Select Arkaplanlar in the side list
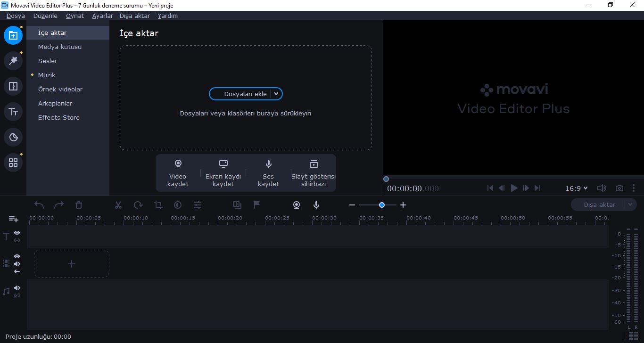This screenshot has width=644, height=343. (68, 103)
